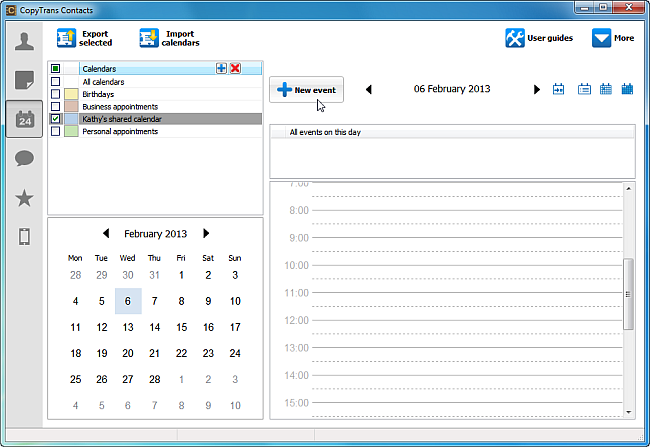Image resolution: width=650 pixels, height=447 pixels.
Task: Click the February 2013 month label
Action: [155, 234]
